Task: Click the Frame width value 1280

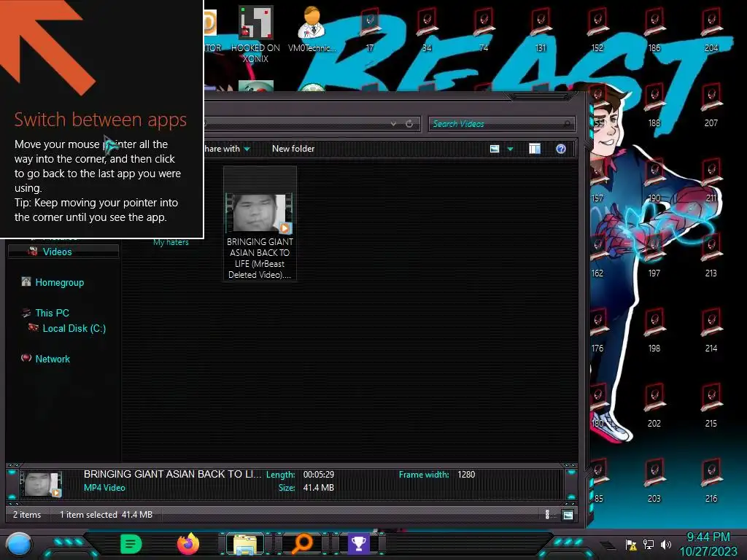Action: [466, 475]
